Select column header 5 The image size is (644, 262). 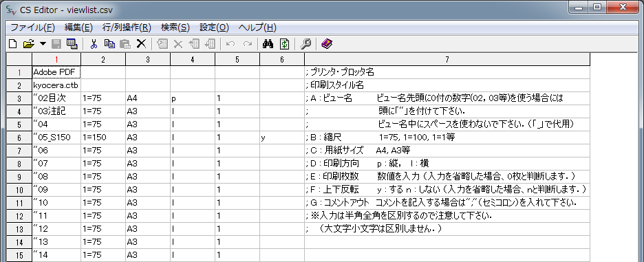(237, 60)
